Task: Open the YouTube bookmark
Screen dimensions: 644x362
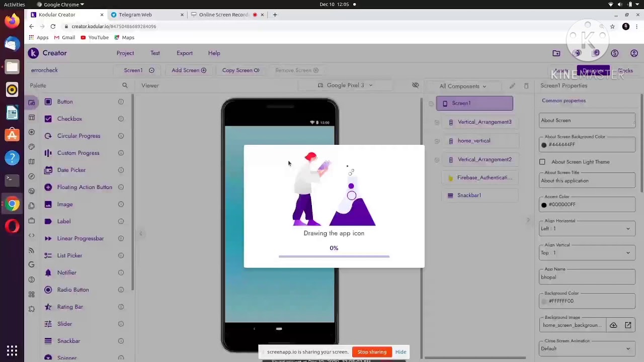Action: tap(95, 38)
